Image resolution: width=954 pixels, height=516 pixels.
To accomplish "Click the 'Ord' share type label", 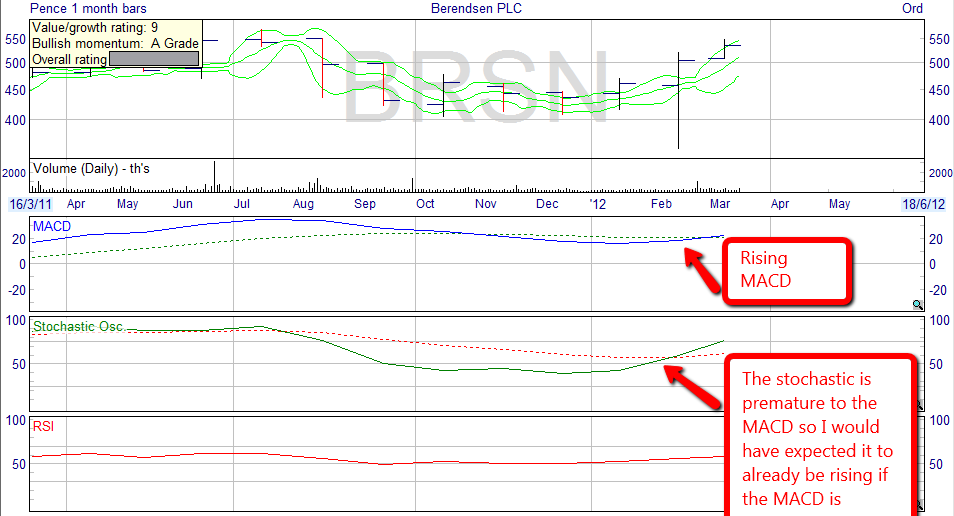I will pos(912,9).
